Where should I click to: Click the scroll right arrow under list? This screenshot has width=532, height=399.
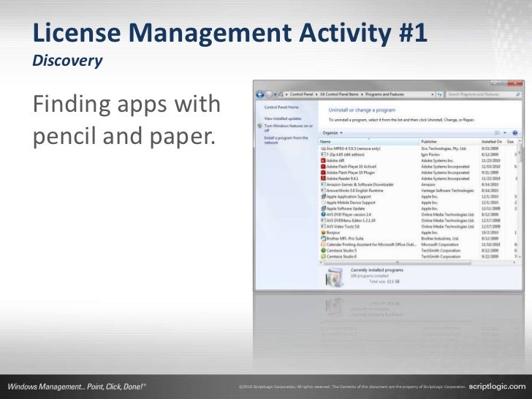[x=514, y=262]
